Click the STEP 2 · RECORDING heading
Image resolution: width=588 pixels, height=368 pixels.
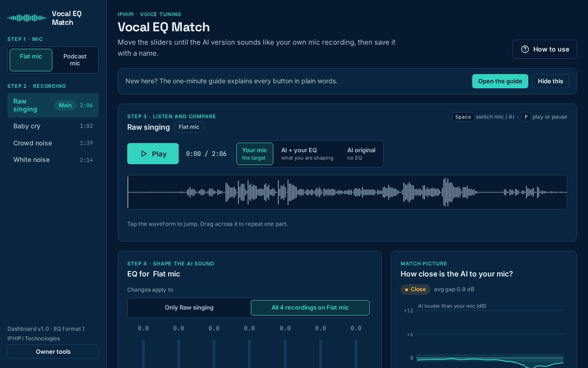37,86
